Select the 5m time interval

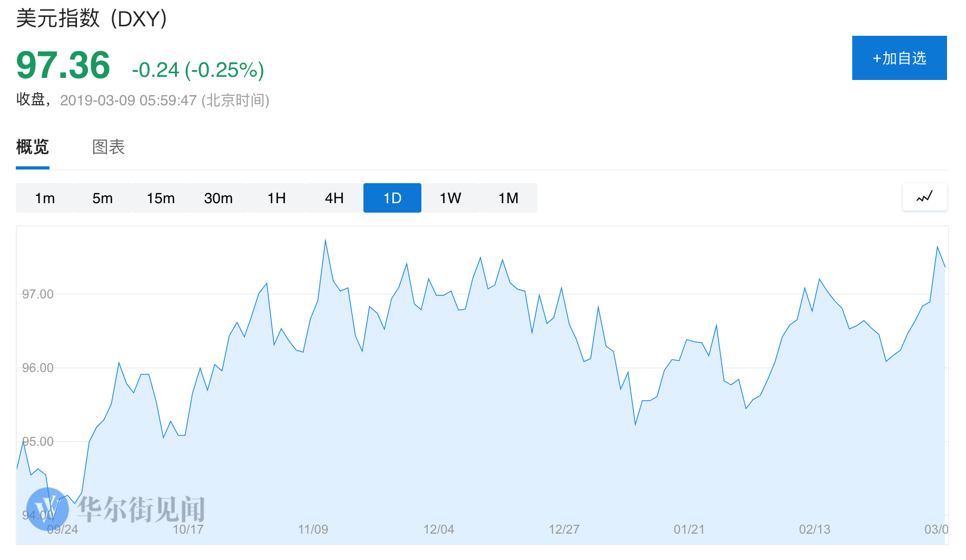pos(103,198)
